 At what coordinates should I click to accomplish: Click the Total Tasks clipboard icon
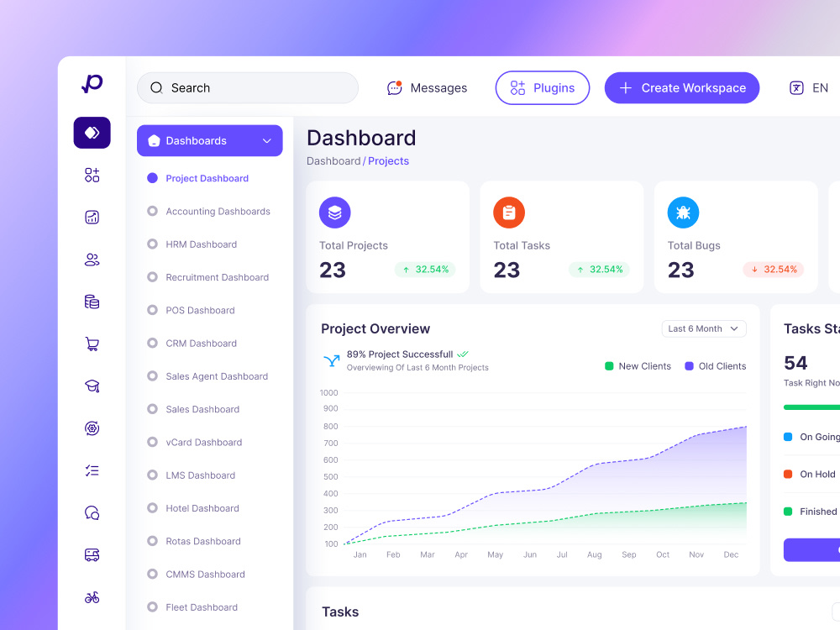point(509,213)
